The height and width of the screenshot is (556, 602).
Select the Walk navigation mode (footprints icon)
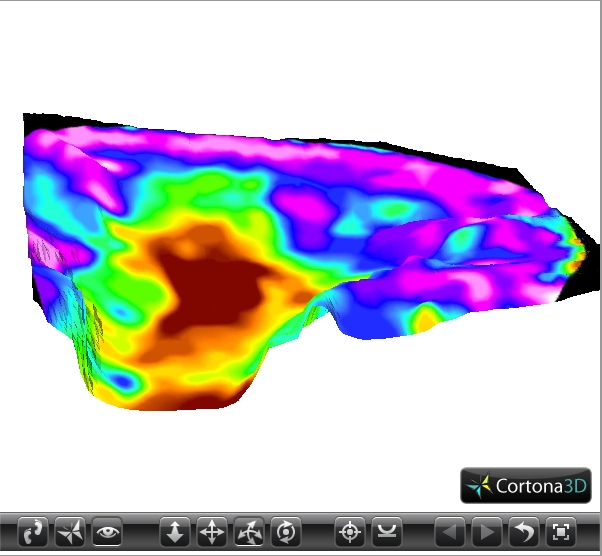coord(33,532)
